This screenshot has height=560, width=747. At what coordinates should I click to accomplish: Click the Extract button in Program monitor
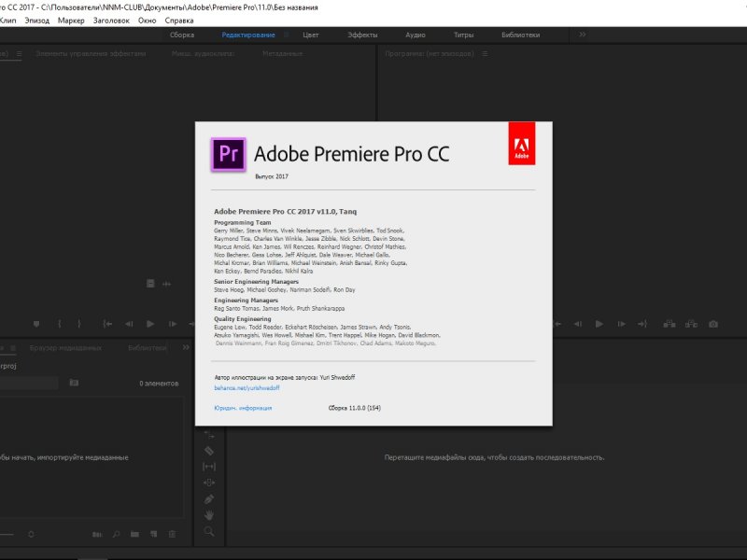(x=691, y=324)
